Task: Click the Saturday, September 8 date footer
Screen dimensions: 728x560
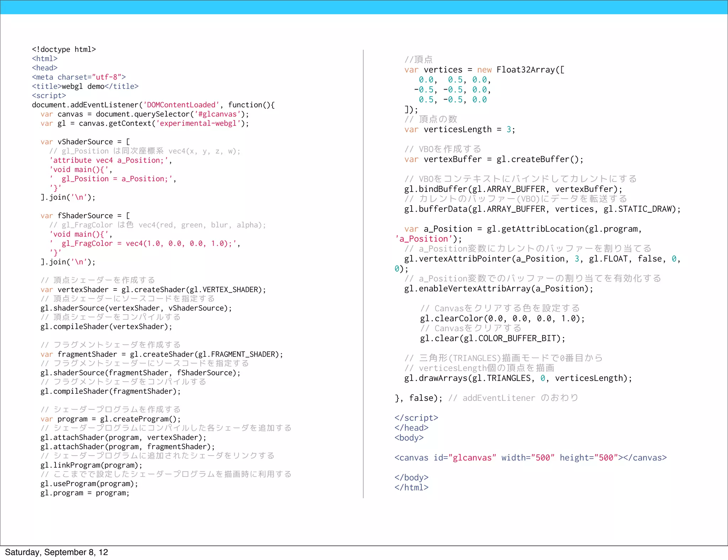Action: tap(56, 552)
